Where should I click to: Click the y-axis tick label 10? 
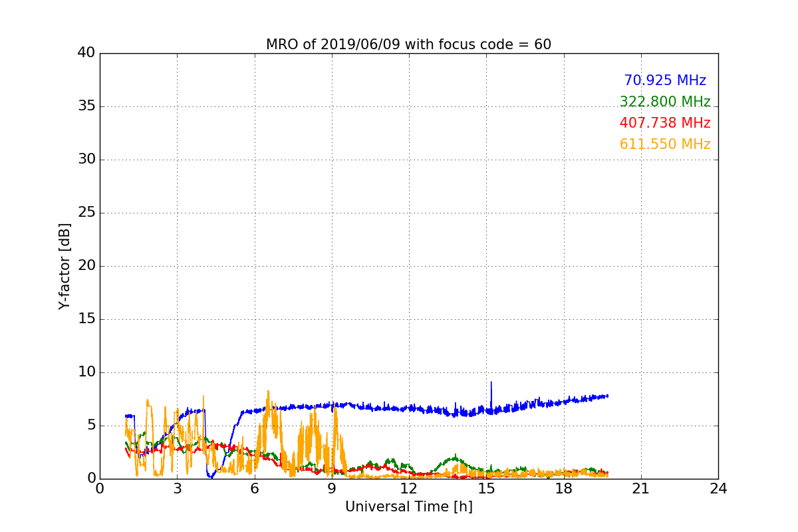[86, 372]
